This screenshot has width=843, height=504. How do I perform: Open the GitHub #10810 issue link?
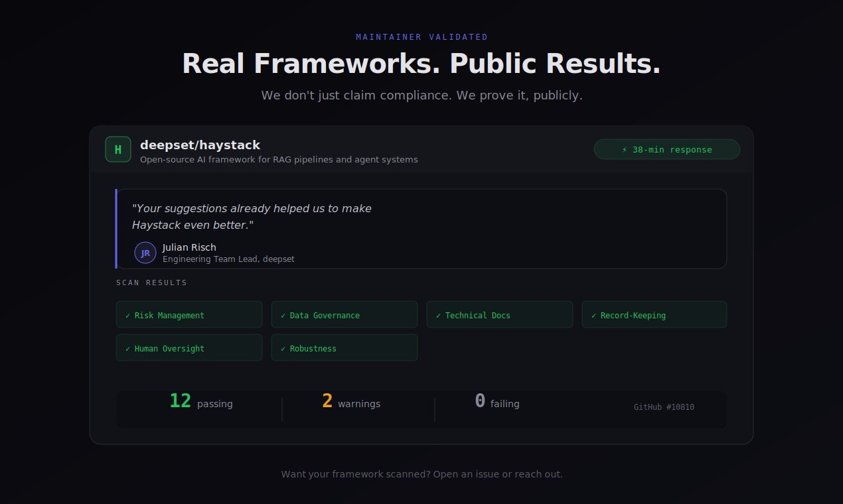coord(664,407)
